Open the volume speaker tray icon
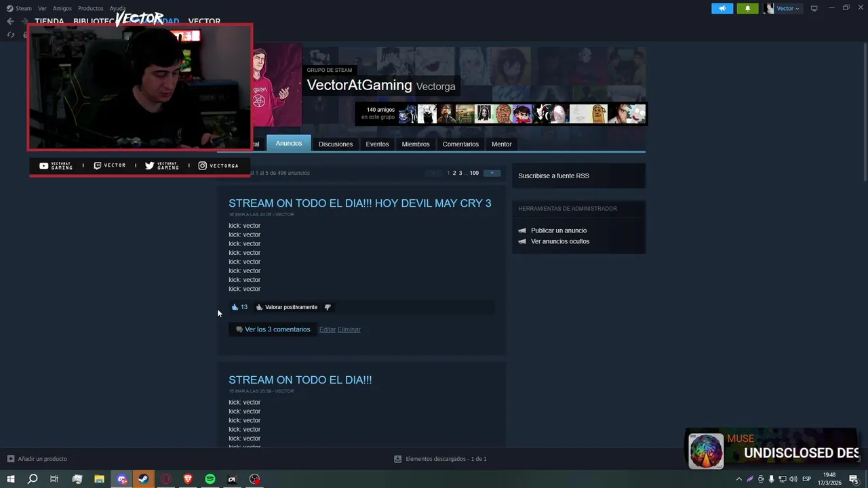 (793, 479)
